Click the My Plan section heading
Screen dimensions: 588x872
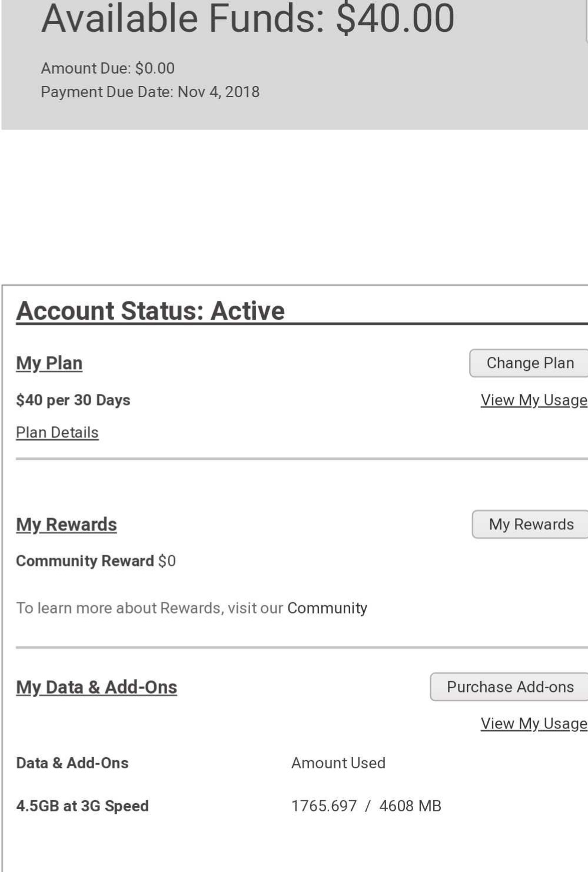[x=49, y=363]
